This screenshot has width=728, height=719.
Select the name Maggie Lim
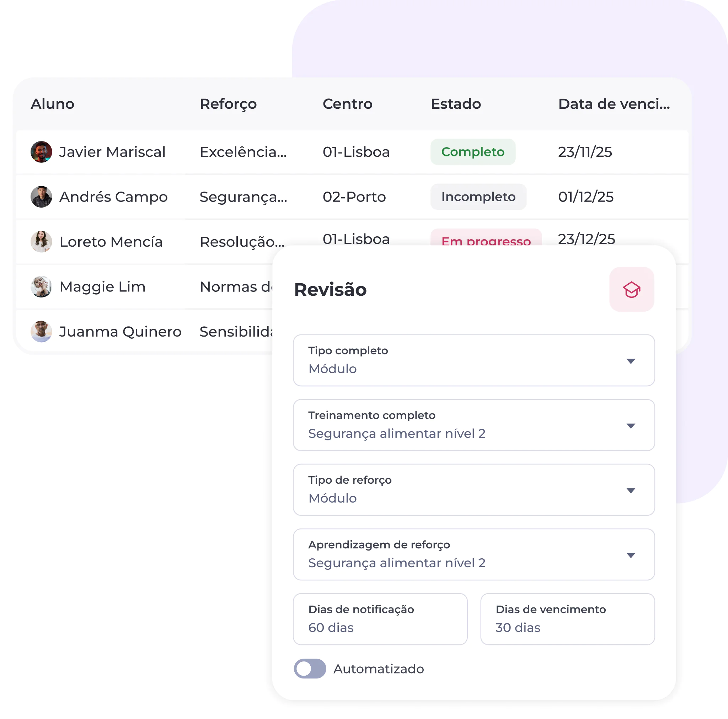[x=102, y=287]
